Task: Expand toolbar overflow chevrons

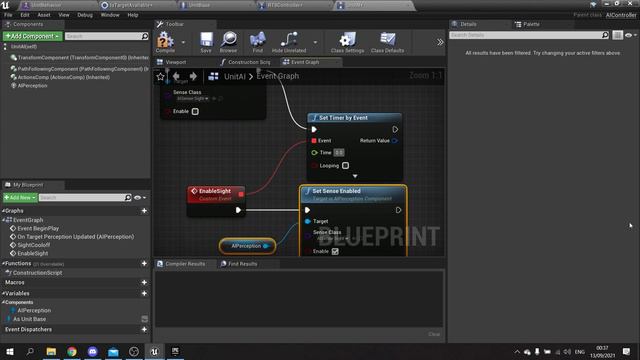Action: (x=440, y=42)
